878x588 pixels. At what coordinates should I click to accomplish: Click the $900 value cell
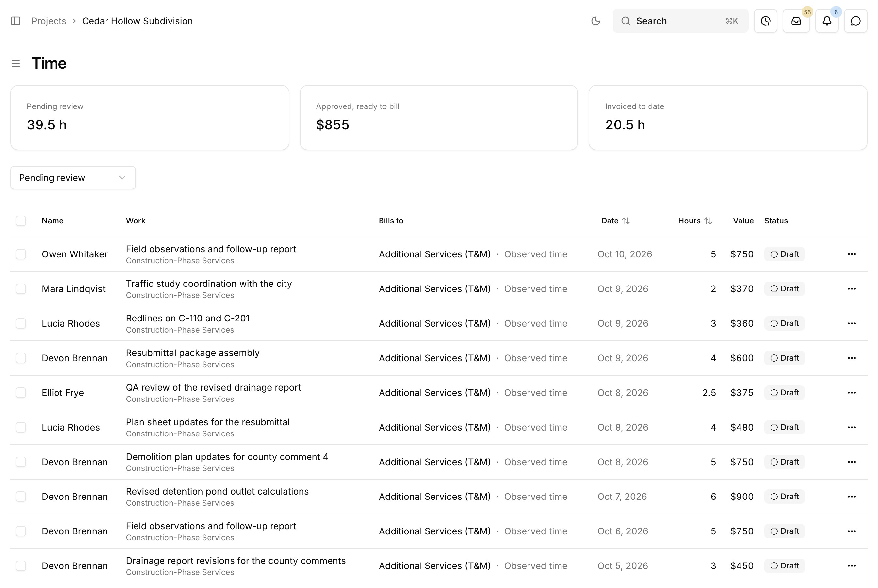(741, 497)
